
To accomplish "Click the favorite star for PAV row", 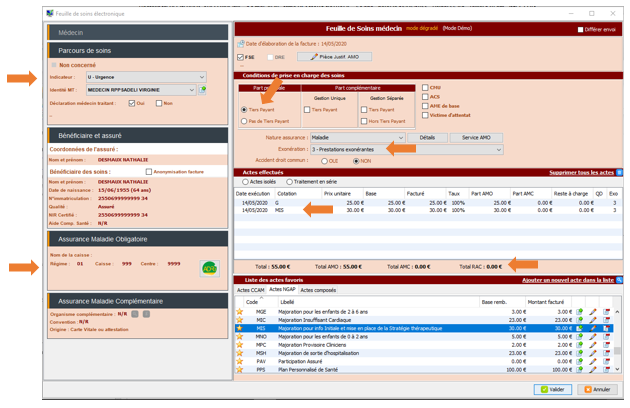I will pos(239,361).
